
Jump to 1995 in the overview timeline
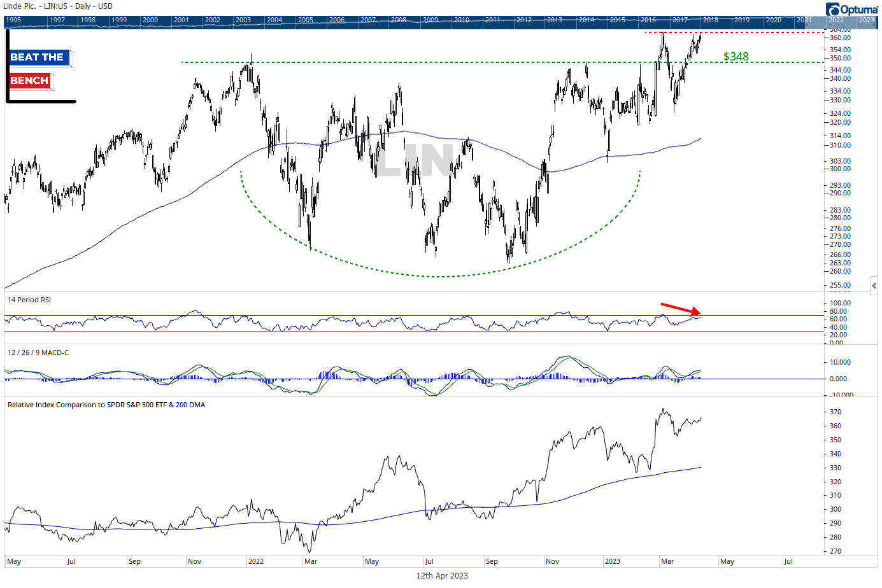(13, 20)
